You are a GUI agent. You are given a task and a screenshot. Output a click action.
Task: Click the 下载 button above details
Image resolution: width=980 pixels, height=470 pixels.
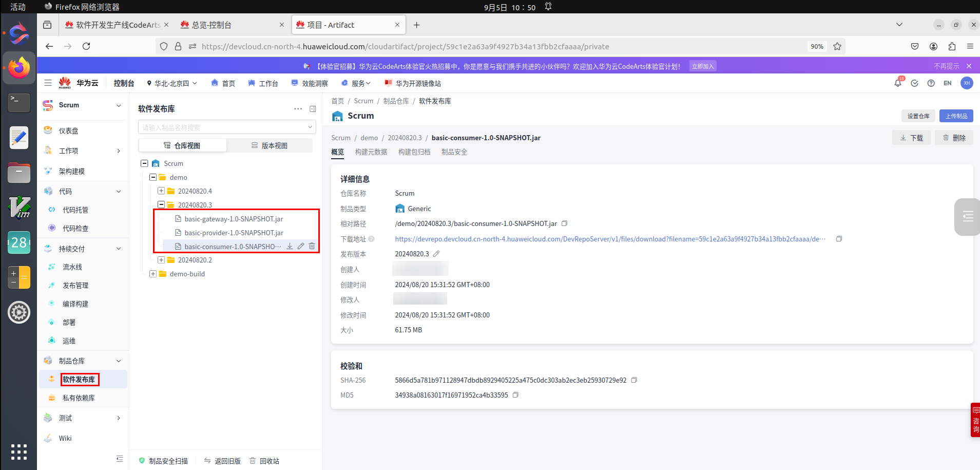912,138
